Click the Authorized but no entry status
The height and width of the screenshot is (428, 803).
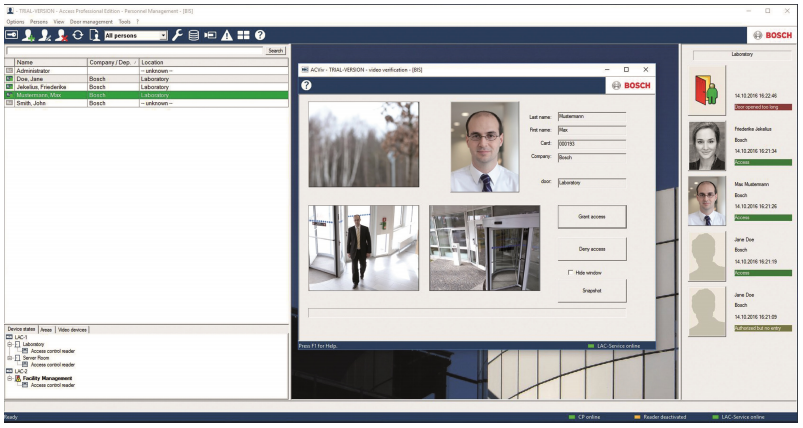(763, 328)
